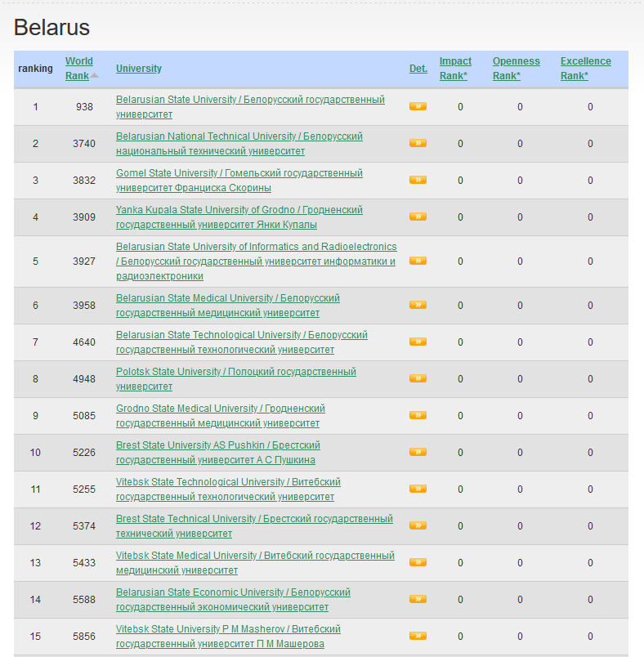This screenshot has height=657, width=644.
Task: Sort by the Openness Rank header
Action: (x=517, y=69)
